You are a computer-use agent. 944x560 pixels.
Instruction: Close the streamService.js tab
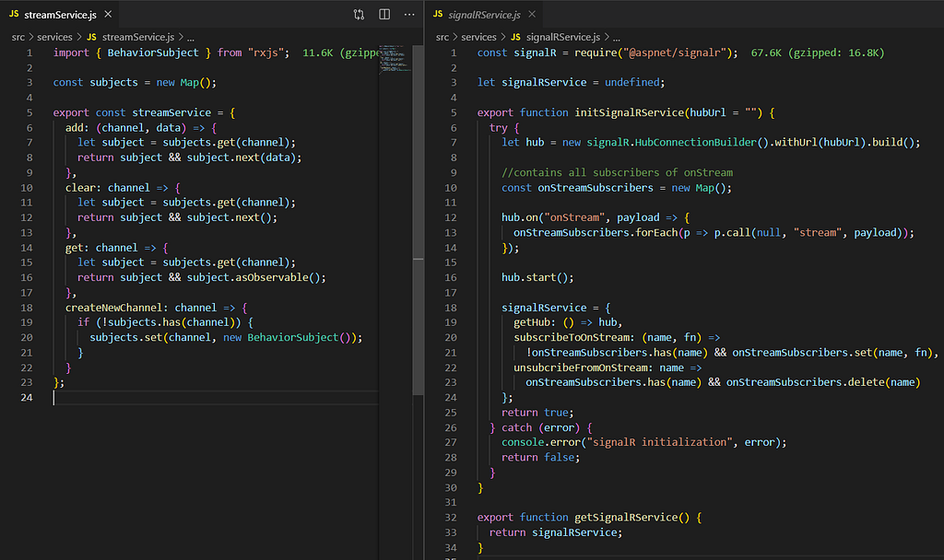[x=108, y=14]
